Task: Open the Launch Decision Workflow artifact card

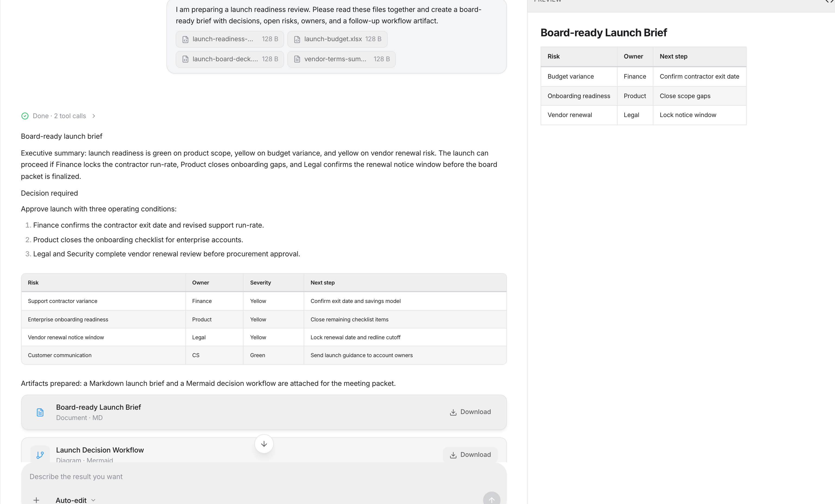Action: (203, 450)
